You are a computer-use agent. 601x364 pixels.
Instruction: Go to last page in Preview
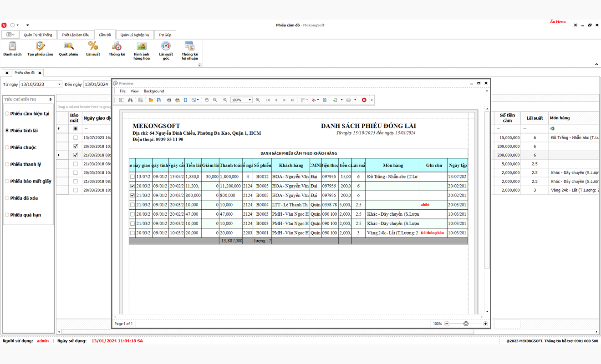pyautogui.click(x=293, y=100)
